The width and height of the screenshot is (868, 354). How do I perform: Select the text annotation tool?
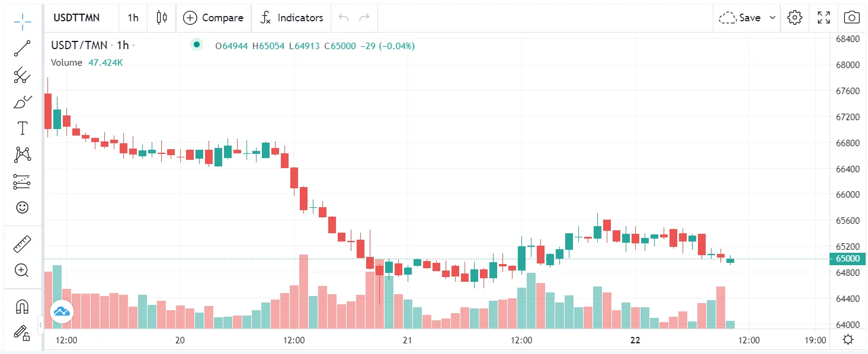pos(22,128)
